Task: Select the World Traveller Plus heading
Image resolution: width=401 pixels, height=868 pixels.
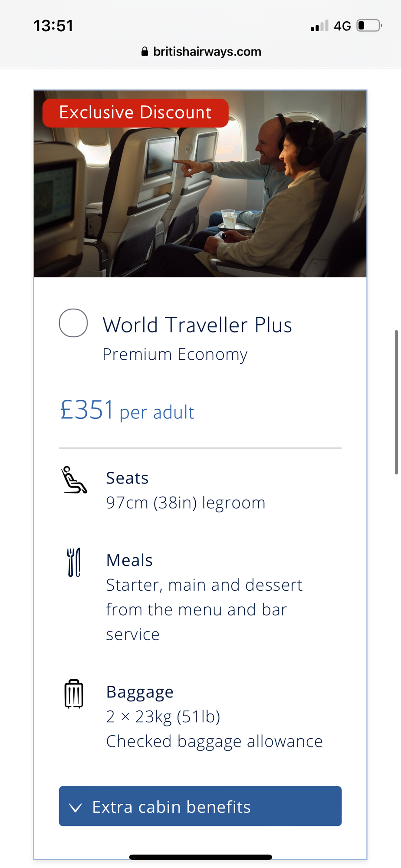Action: click(x=197, y=325)
